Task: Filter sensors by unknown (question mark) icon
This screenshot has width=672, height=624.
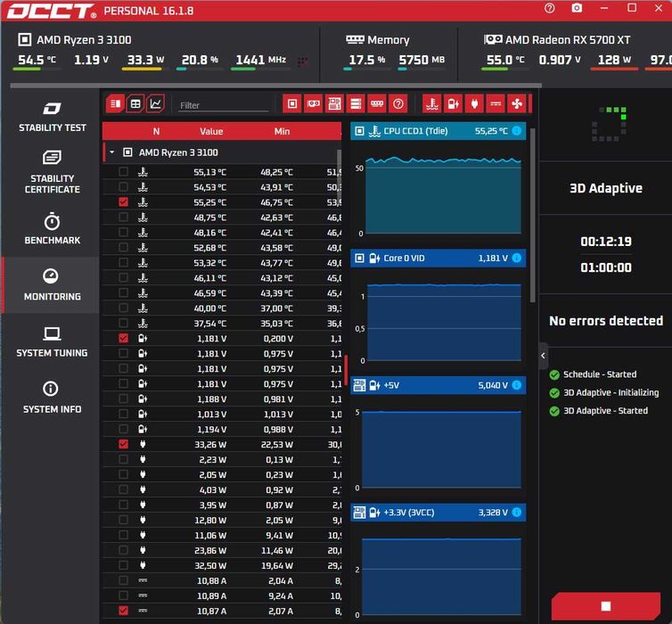Action: point(398,103)
